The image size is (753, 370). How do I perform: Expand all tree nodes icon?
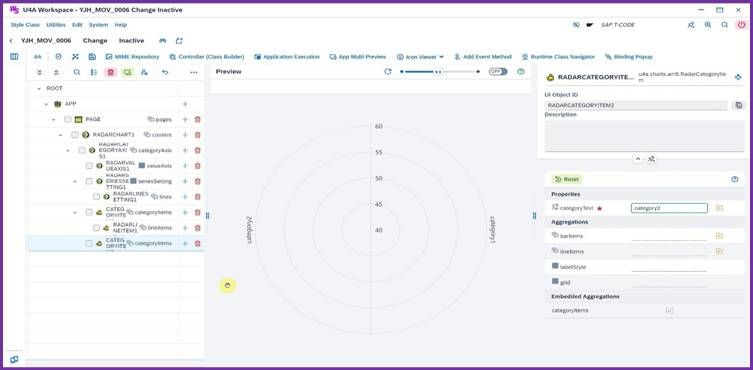[x=39, y=72]
